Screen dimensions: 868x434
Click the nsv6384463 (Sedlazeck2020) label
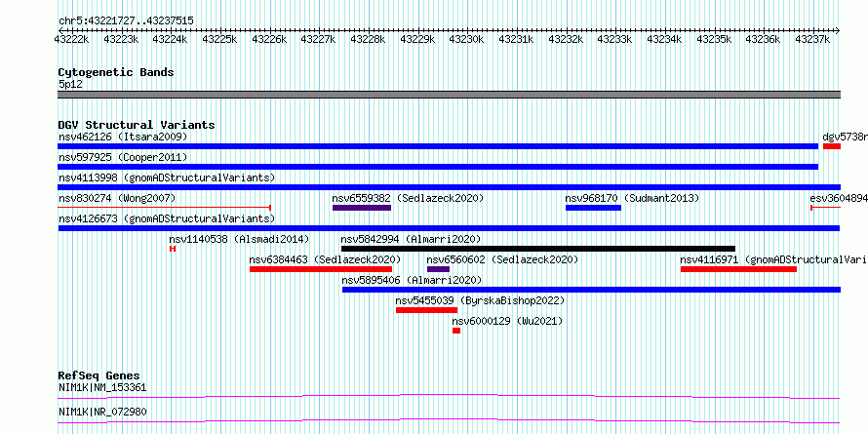point(325,259)
